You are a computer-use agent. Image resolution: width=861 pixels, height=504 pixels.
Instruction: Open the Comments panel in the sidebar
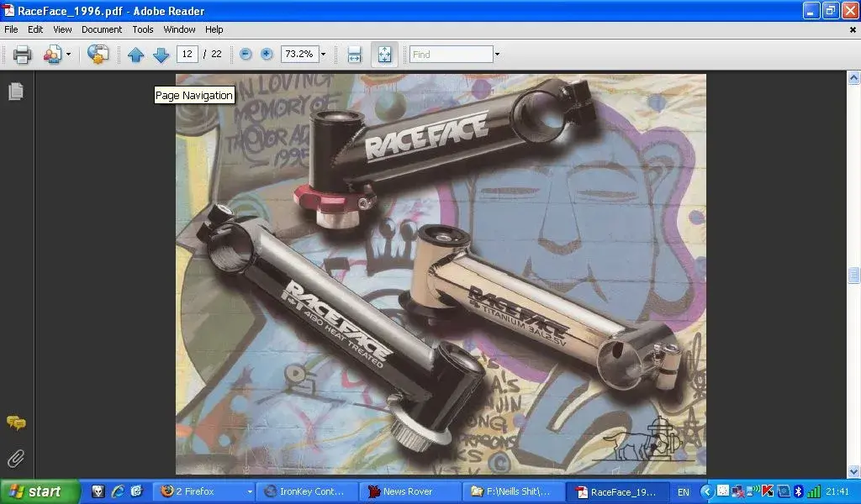(x=16, y=423)
